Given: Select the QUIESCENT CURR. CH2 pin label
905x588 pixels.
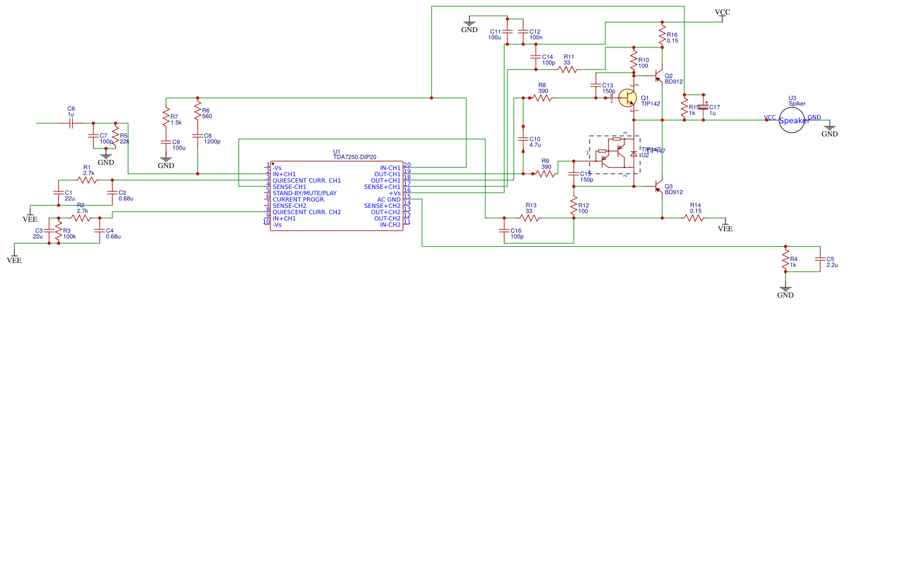Looking at the screenshot, I should click(307, 212).
